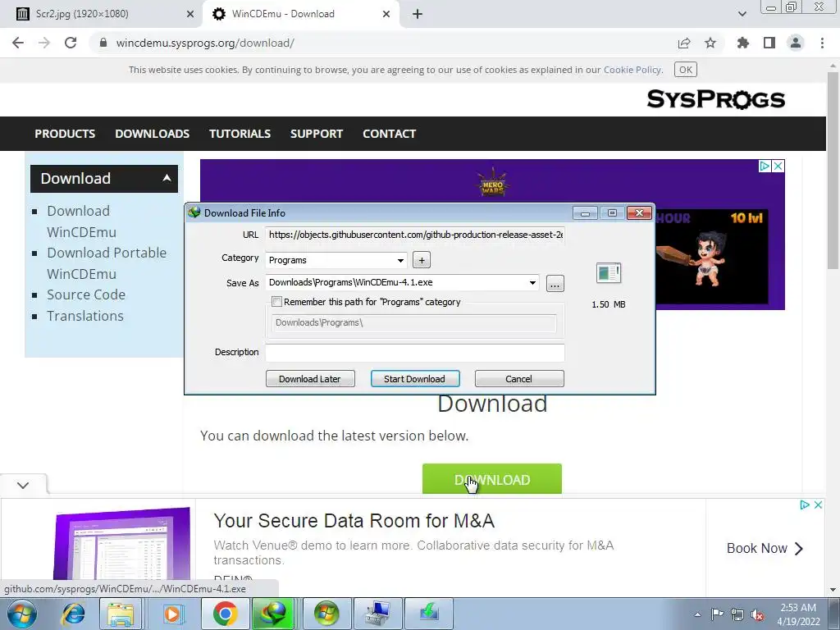Image resolution: width=840 pixels, height=630 pixels.
Task: Click the Data Room ad thumbnail image
Action: [x=122, y=543]
